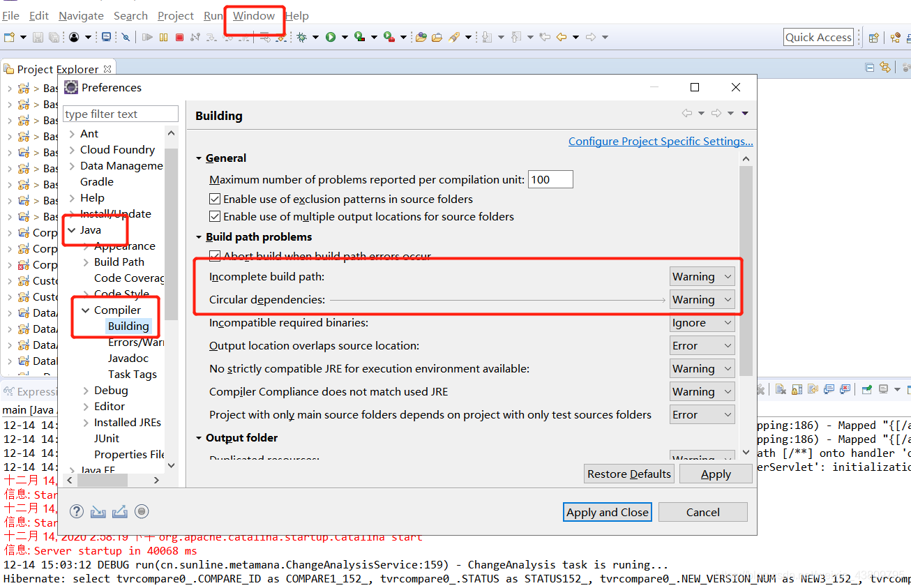Select Task Tags in preferences tree

[133, 374]
